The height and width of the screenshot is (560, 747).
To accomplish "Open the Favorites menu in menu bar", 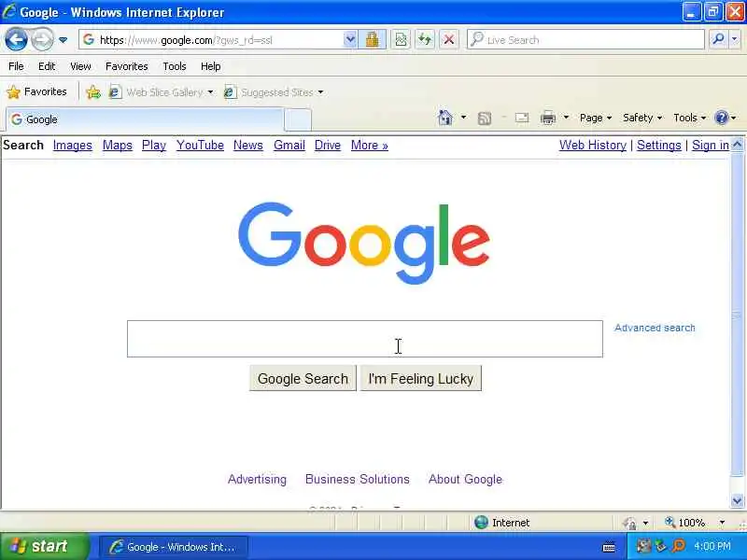I will (x=127, y=66).
